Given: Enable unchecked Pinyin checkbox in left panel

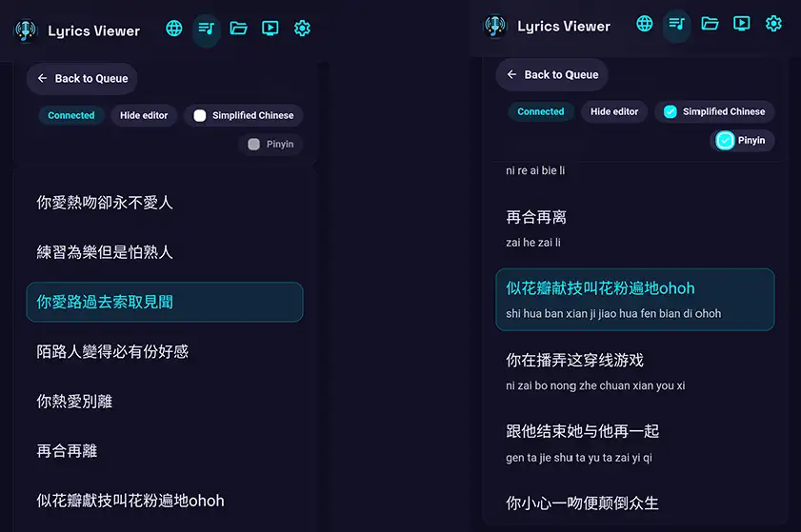Looking at the screenshot, I should pos(254,144).
